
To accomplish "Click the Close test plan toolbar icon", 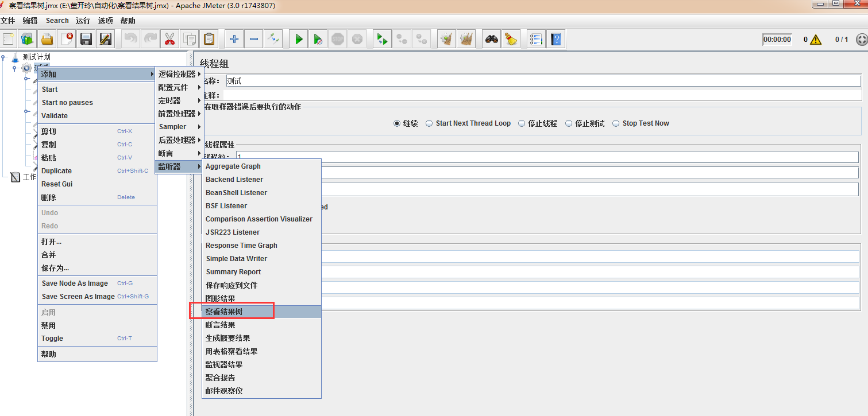I will pos(67,39).
